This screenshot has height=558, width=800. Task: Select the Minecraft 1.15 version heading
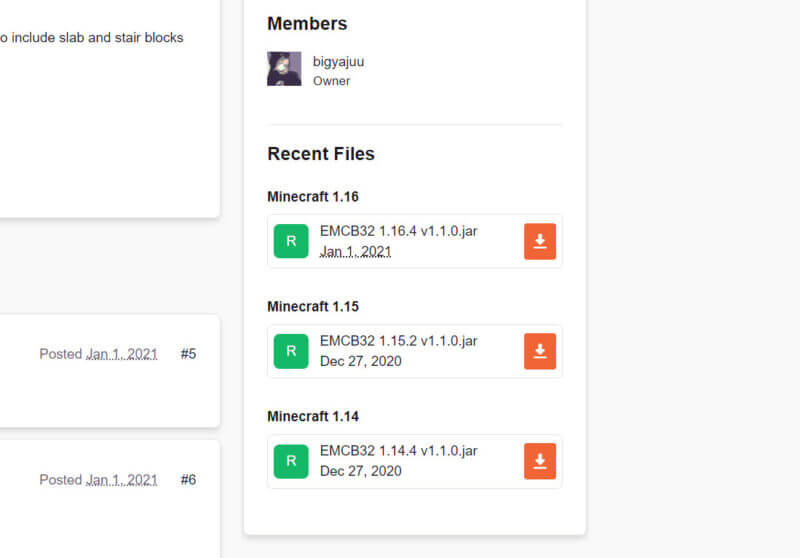coord(313,307)
